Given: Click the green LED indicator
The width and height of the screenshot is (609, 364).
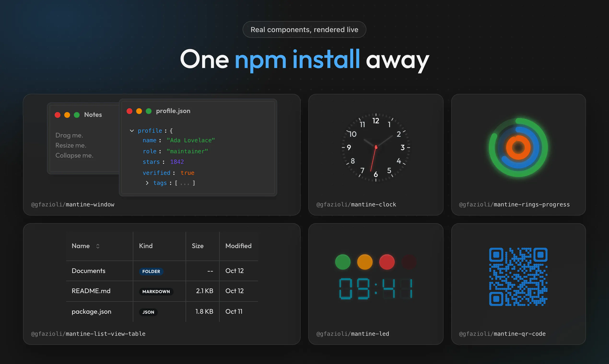Looking at the screenshot, I should click(x=343, y=262).
